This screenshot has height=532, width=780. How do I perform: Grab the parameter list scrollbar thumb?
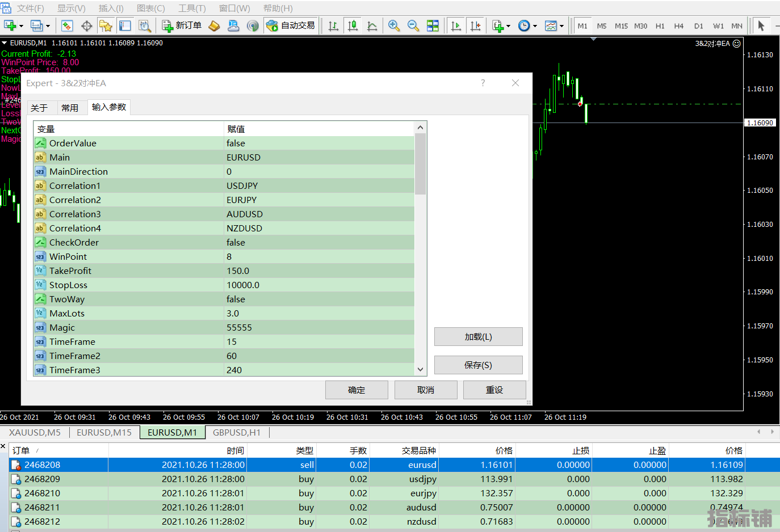coord(420,164)
